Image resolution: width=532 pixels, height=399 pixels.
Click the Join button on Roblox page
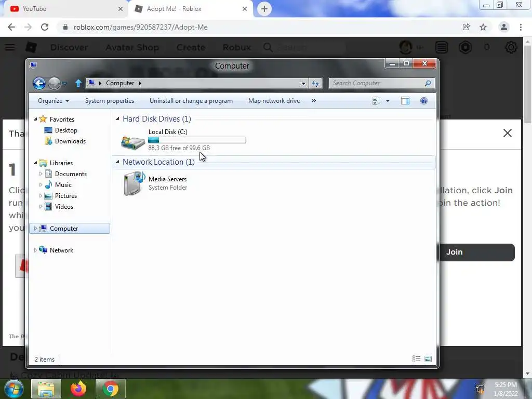[477, 252]
